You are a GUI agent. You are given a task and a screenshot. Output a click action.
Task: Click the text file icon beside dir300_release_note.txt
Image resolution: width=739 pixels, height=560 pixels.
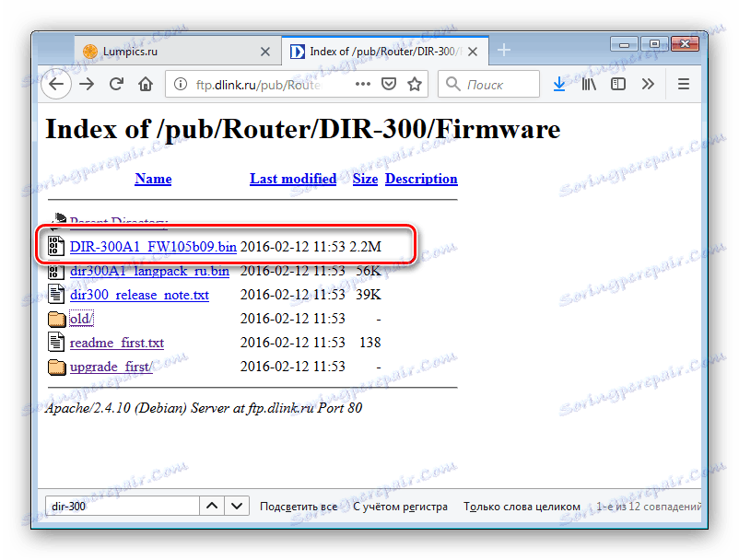pyautogui.click(x=56, y=295)
